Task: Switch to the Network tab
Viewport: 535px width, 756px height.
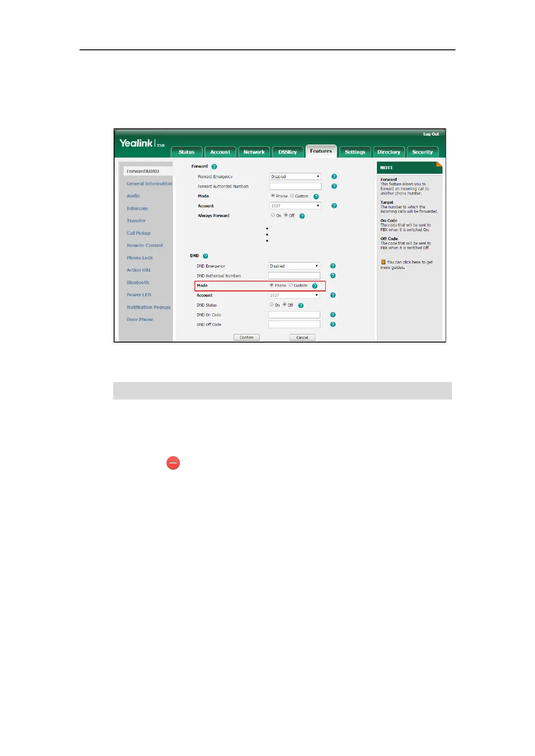Action: (254, 152)
